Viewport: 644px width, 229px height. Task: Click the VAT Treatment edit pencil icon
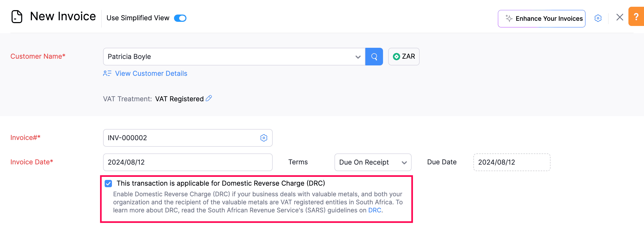point(209,98)
